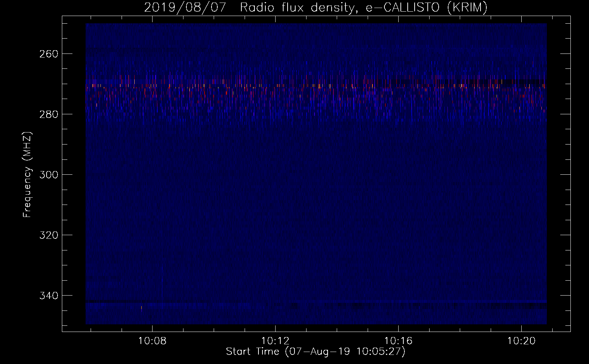This screenshot has height=364, width=589.
Task: Click the plot title mentioning e-CALLISTO (KRIM)
Action: (x=316, y=7)
